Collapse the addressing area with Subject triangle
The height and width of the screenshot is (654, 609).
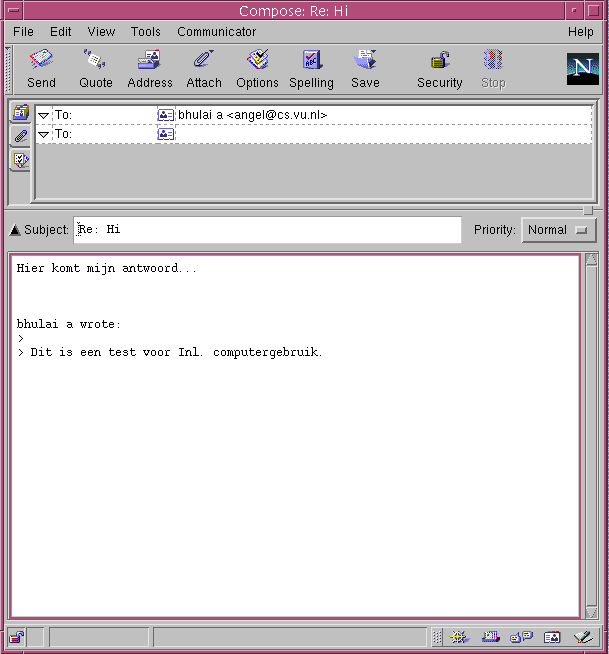pos(15,229)
